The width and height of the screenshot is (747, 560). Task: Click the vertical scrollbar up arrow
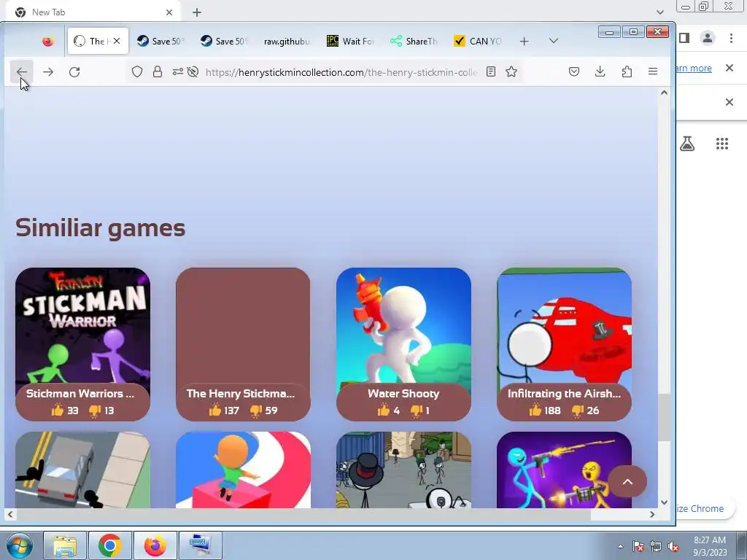(x=664, y=93)
